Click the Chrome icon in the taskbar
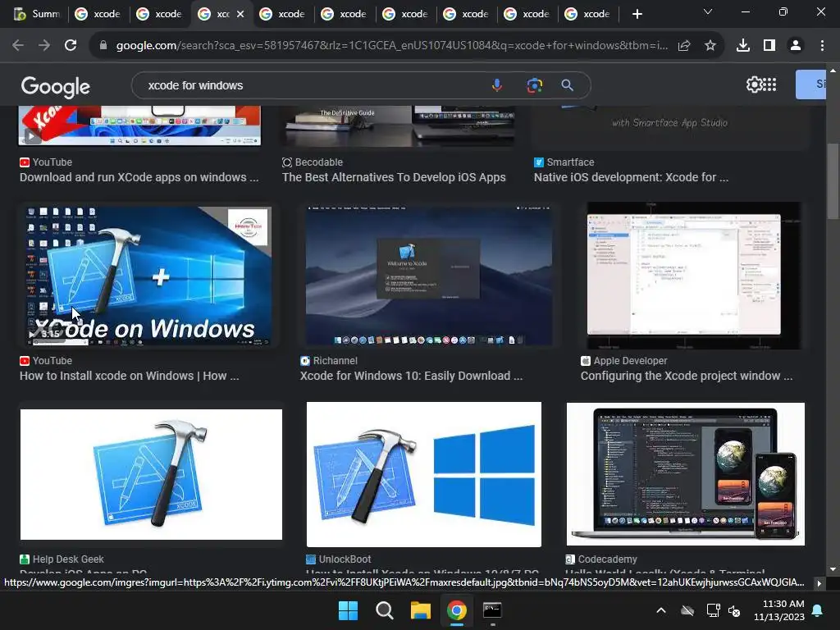This screenshot has height=630, width=840. click(x=457, y=610)
